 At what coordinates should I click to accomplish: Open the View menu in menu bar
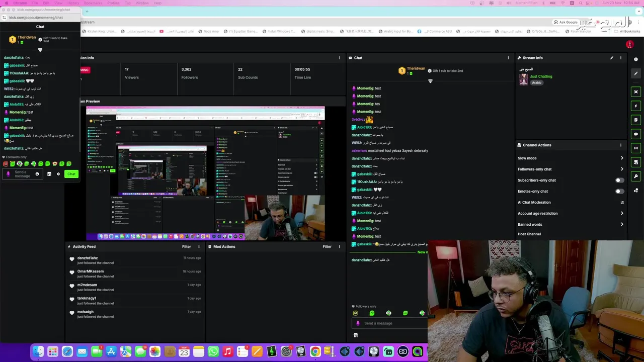point(59,3)
